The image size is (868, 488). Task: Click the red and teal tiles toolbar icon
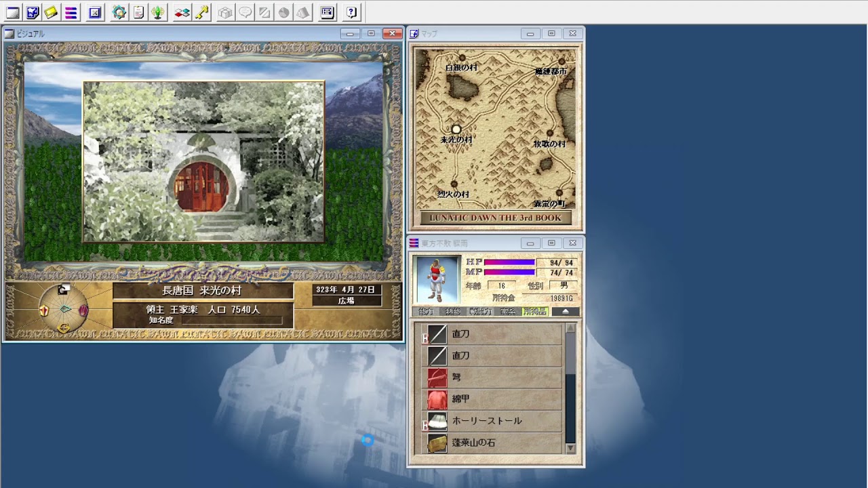coord(182,12)
